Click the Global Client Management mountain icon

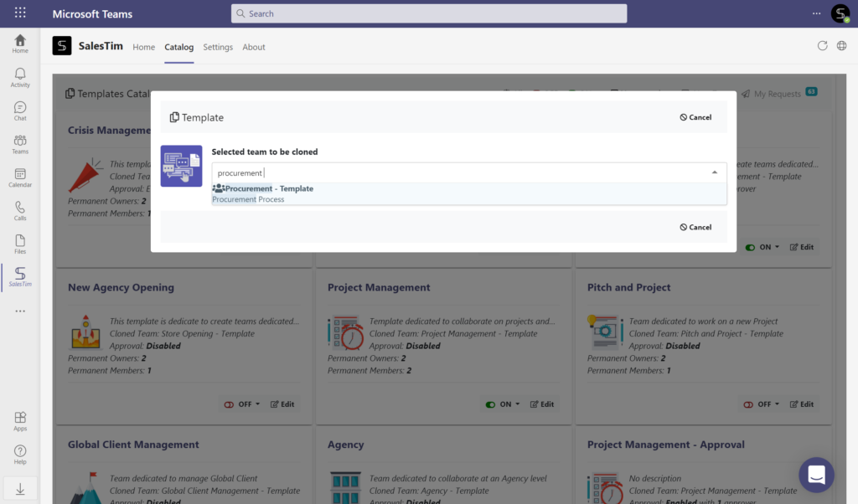[87, 487]
